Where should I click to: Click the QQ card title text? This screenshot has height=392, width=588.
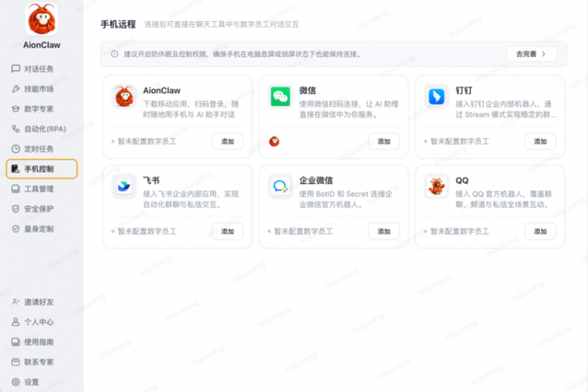pyautogui.click(x=462, y=180)
